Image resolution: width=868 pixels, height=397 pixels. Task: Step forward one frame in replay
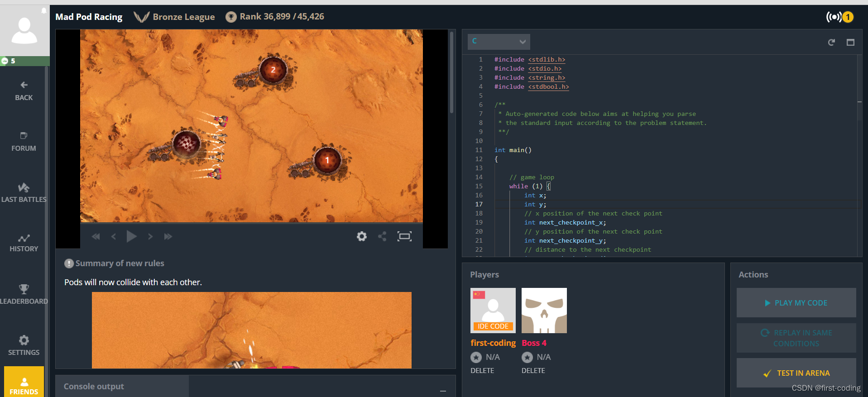coord(150,236)
